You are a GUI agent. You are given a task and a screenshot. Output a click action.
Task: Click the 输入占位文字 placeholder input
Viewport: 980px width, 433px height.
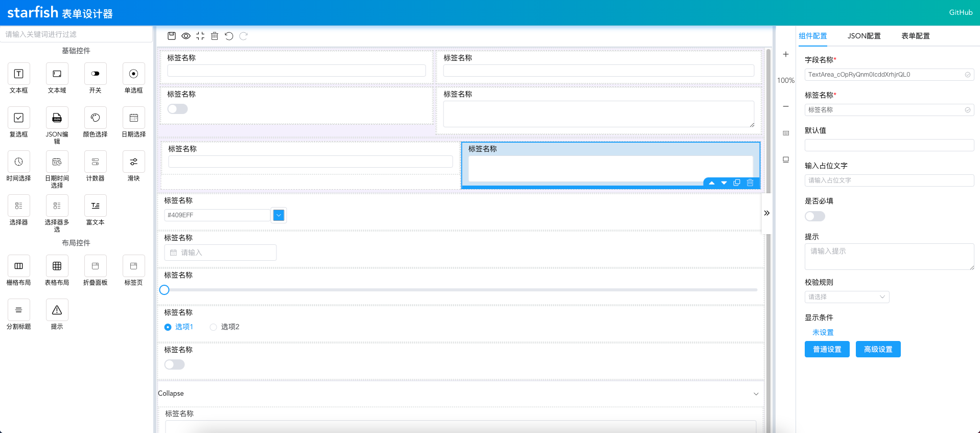point(889,180)
